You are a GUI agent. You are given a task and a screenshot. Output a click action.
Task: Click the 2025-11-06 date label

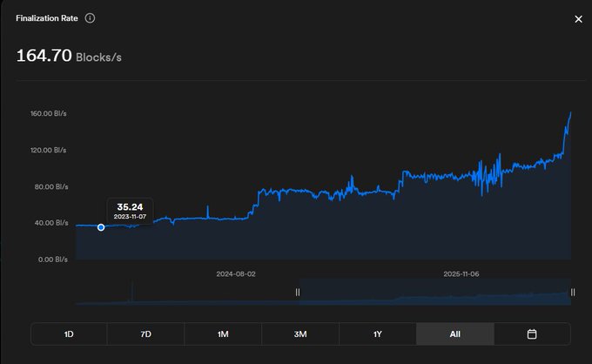(461, 274)
